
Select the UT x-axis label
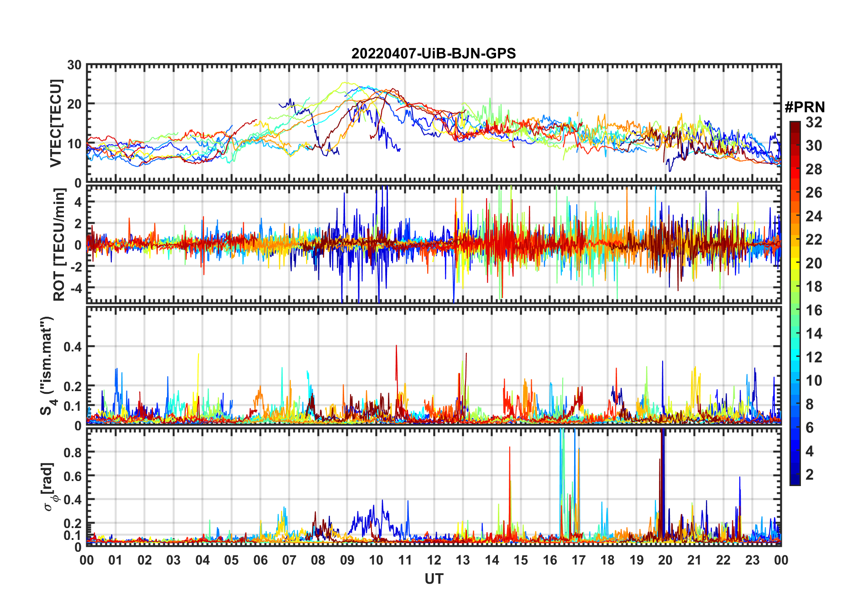(434, 579)
